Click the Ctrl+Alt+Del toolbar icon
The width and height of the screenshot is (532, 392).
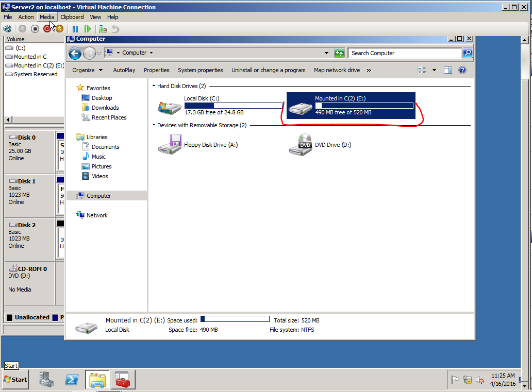click(x=7, y=29)
